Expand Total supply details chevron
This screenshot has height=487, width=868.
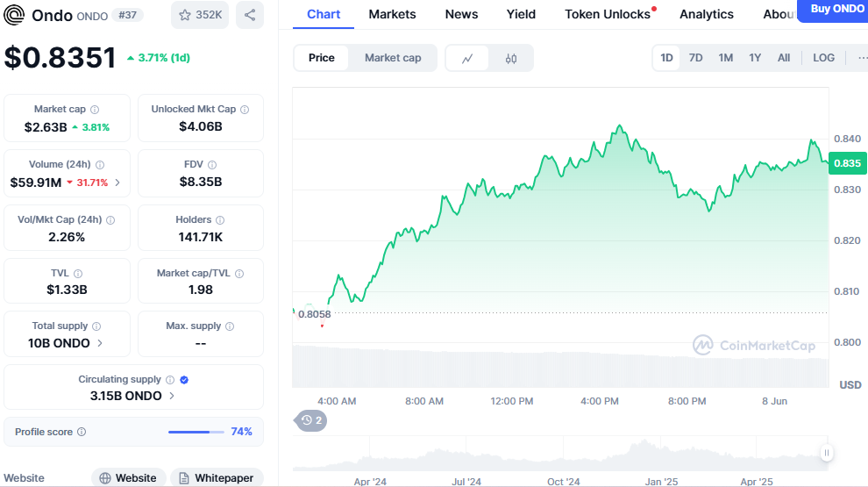(x=100, y=343)
